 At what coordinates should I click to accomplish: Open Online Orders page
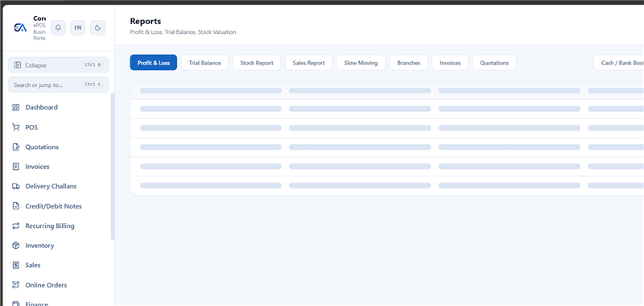46,285
